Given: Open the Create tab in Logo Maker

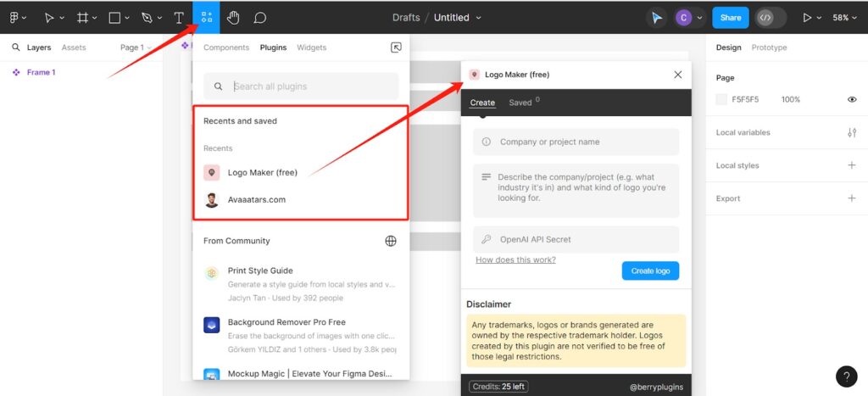Looking at the screenshot, I should (482, 103).
